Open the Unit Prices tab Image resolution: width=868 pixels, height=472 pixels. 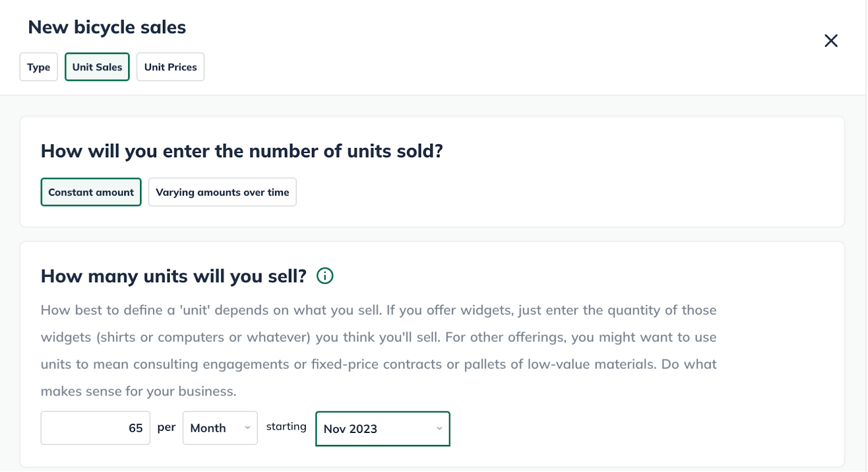[170, 67]
